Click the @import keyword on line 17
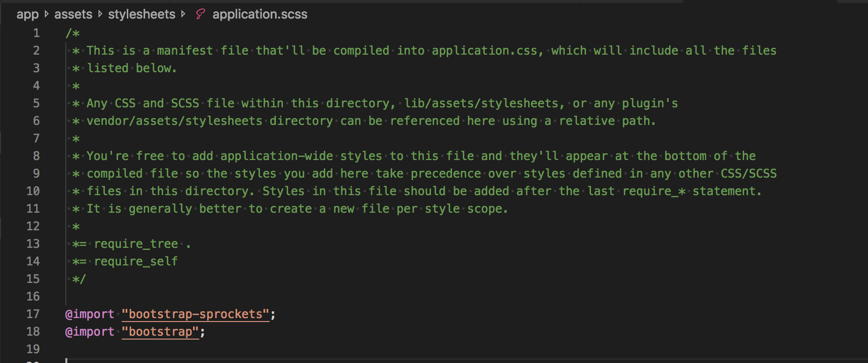This screenshot has height=363, width=868. click(90, 314)
